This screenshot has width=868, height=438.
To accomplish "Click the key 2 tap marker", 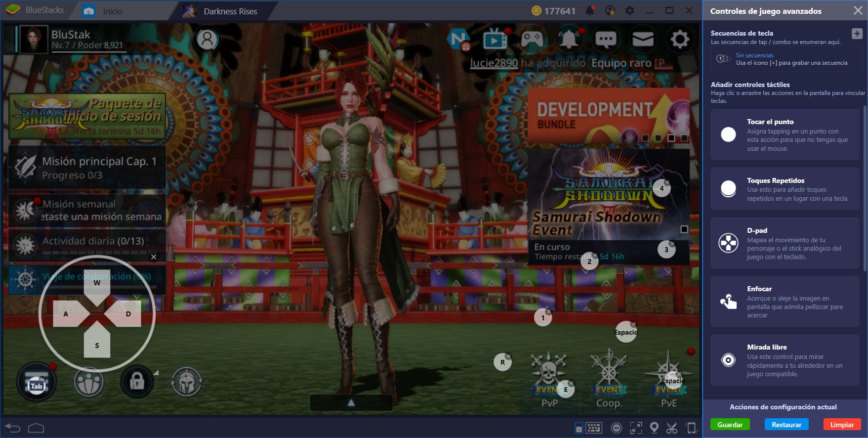I will tap(589, 261).
